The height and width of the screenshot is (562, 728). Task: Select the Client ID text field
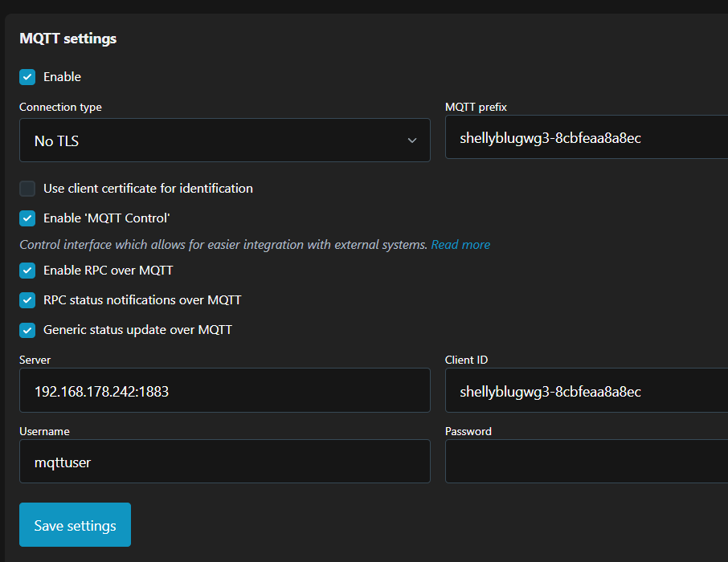pos(587,391)
